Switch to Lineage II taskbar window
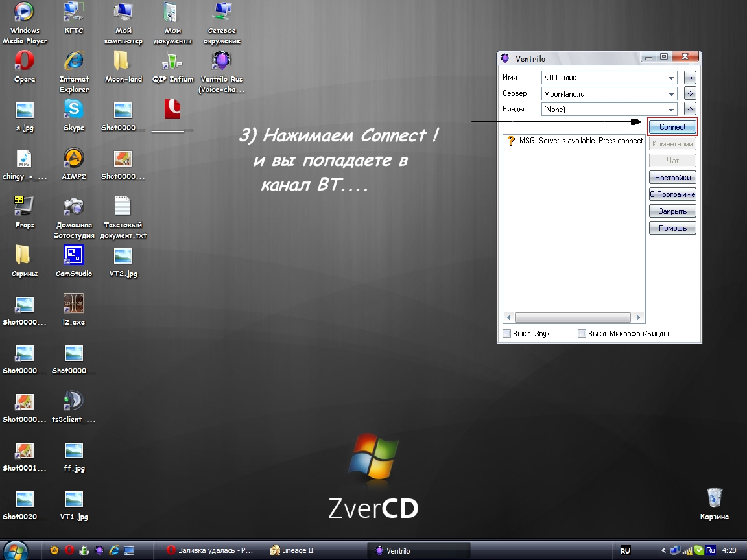This screenshot has height=560, width=747. [x=292, y=550]
